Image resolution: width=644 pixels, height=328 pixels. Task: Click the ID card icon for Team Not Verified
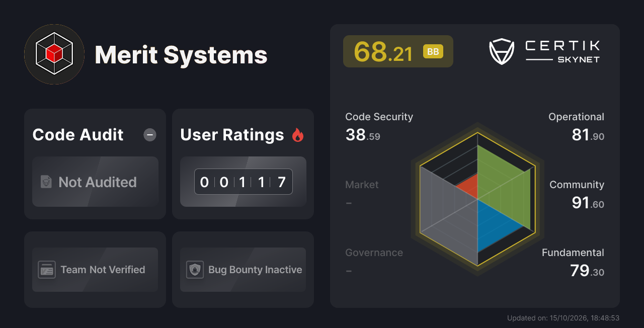[47, 270]
